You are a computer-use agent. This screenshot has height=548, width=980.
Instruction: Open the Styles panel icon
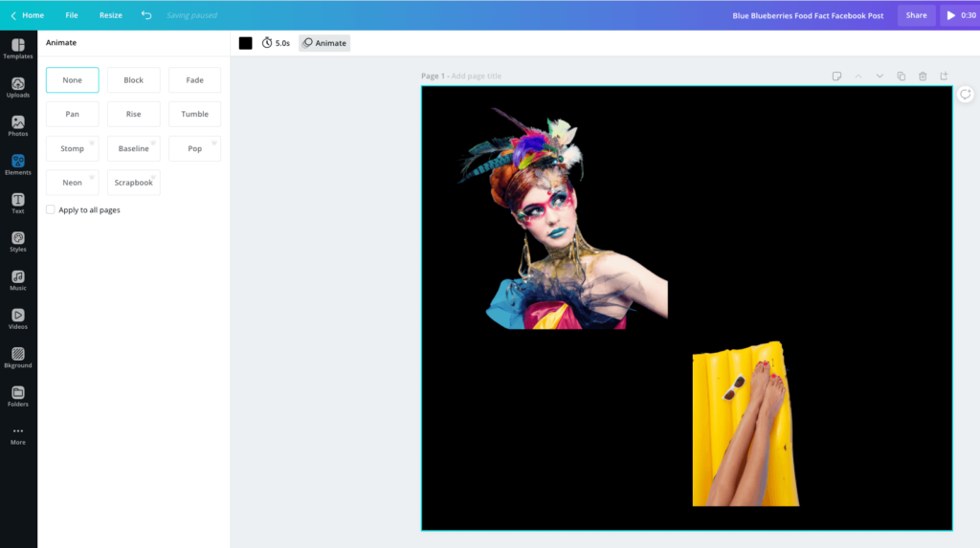pyautogui.click(x=18, y=241)
